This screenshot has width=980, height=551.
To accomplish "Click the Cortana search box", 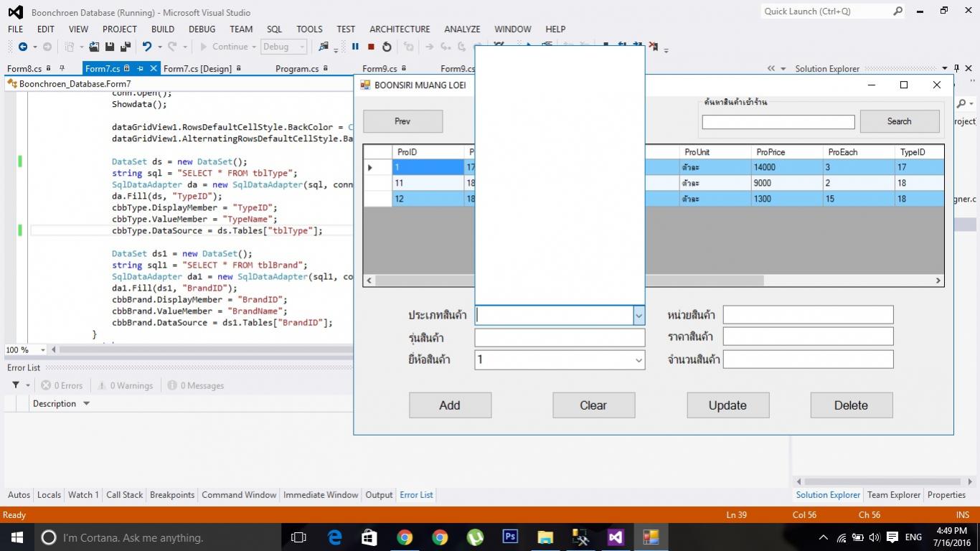I will pyautogui.click(x=158, y=537).
